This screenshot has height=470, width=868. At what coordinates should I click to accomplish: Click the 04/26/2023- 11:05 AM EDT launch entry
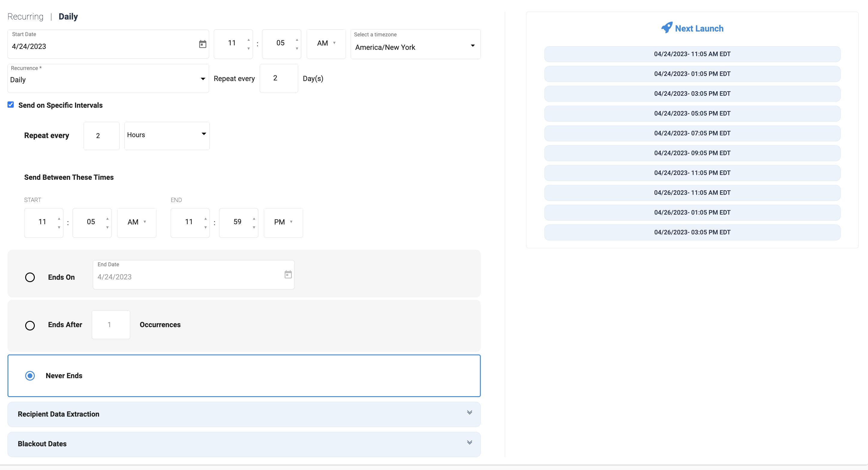coord(692,193)
